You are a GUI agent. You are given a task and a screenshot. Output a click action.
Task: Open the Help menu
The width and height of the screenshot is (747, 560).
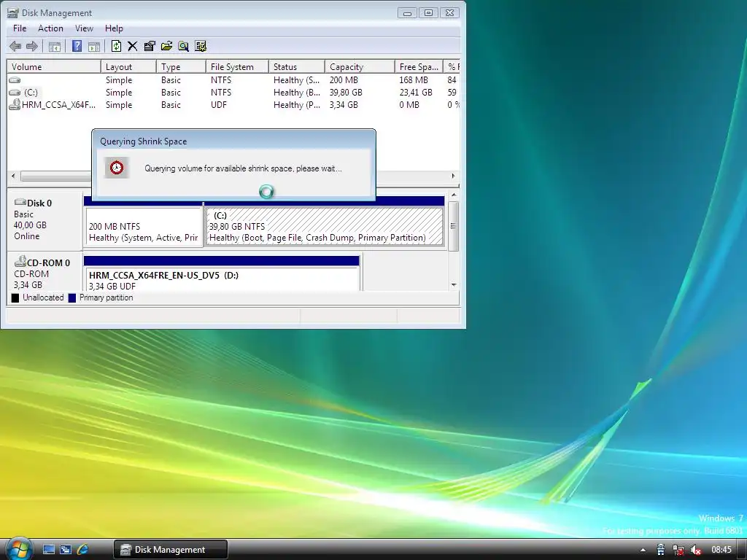pyautogui.click(x=114, y=28)
